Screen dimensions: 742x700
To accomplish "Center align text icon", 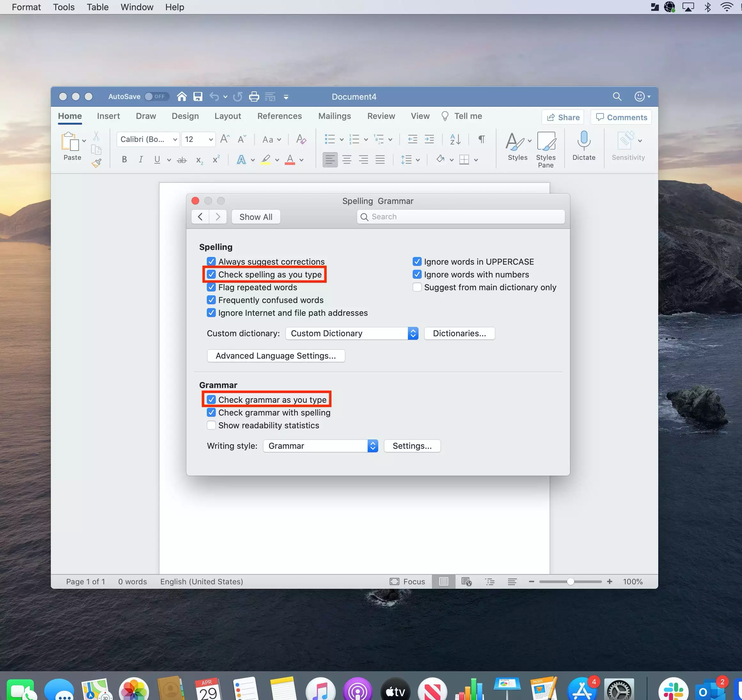I will (346, 160).
